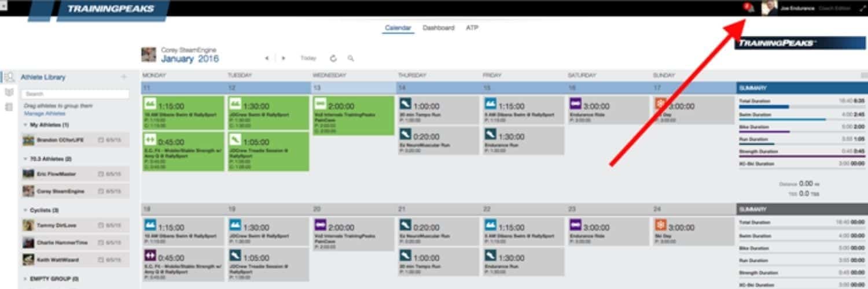Open the notifications bell icon

point(749,8)
